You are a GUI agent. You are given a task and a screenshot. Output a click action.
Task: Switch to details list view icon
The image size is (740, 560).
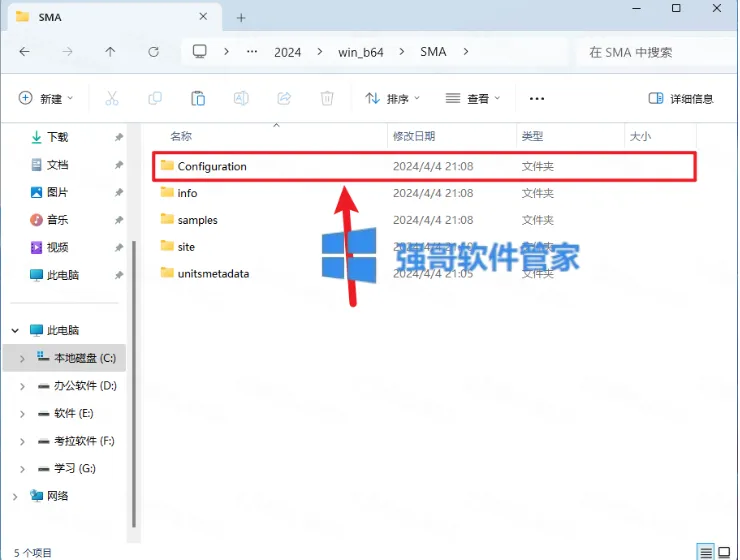pos(705,552)
